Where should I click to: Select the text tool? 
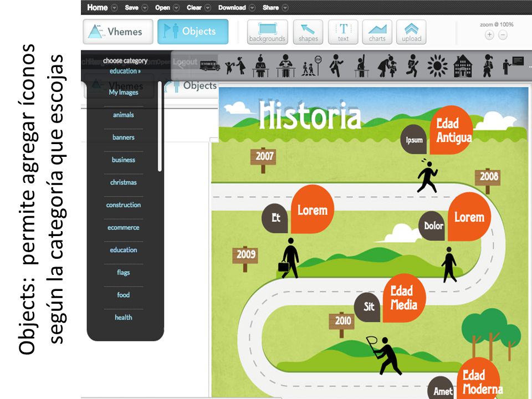[x=343, y=32]
